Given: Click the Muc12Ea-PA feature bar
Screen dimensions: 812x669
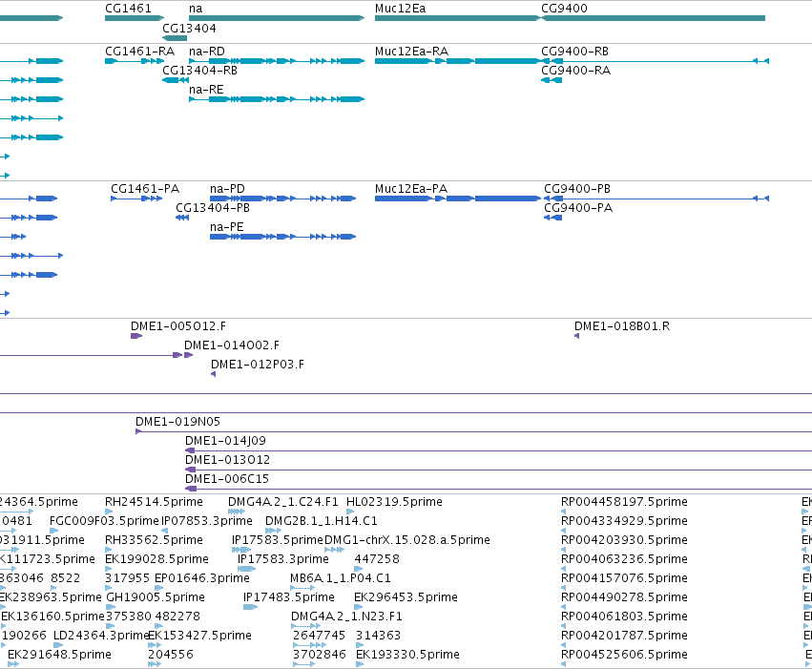Looking at the screenshot, I should coord(458,199).
